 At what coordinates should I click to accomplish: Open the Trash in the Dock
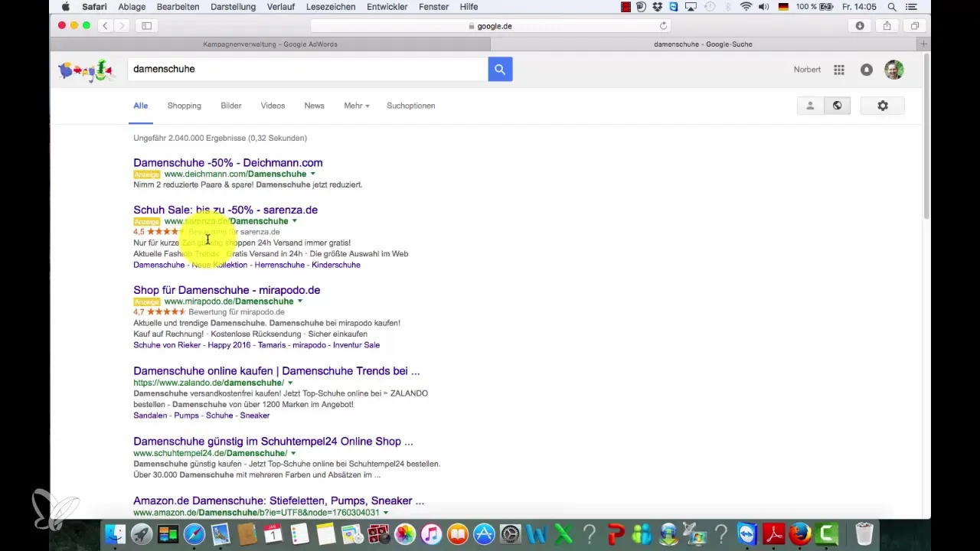(864, 533)
